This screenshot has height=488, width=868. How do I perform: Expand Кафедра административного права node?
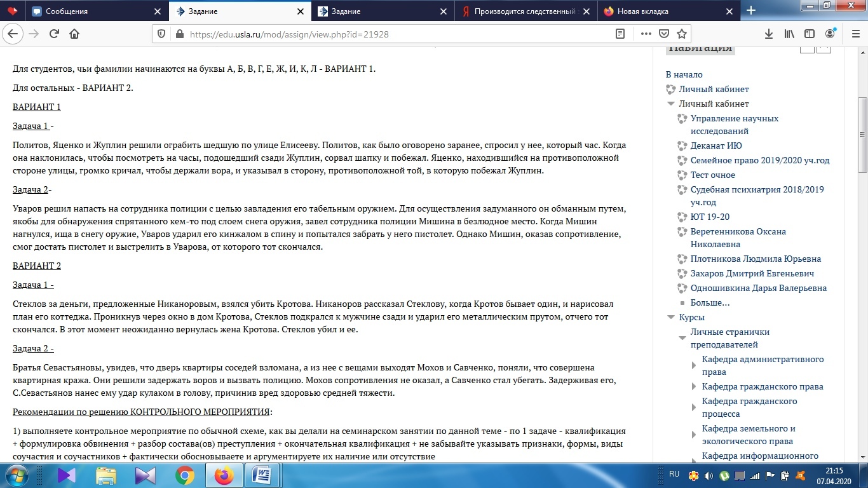click(x=695, y=365)
